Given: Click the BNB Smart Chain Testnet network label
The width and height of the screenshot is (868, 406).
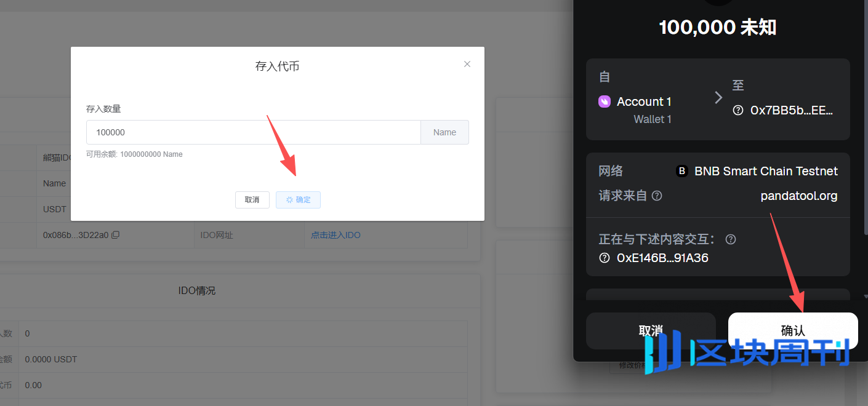Looking at the screenshot, I should point(766,171).
